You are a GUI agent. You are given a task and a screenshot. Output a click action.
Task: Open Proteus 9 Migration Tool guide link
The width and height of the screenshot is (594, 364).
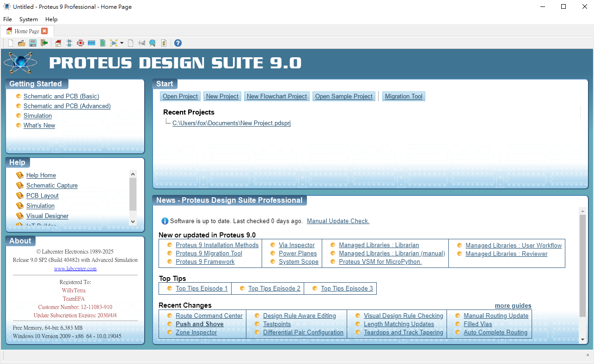click(x=209, y=253)
